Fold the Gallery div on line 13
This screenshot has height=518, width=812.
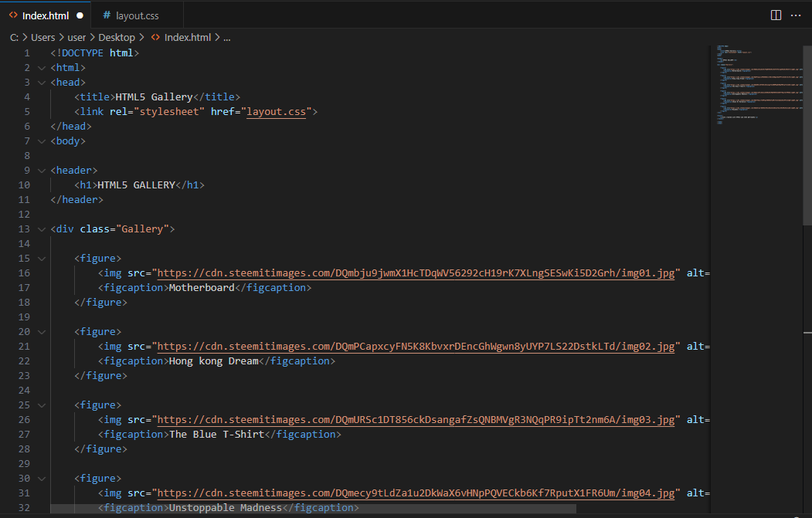[42, 229]
